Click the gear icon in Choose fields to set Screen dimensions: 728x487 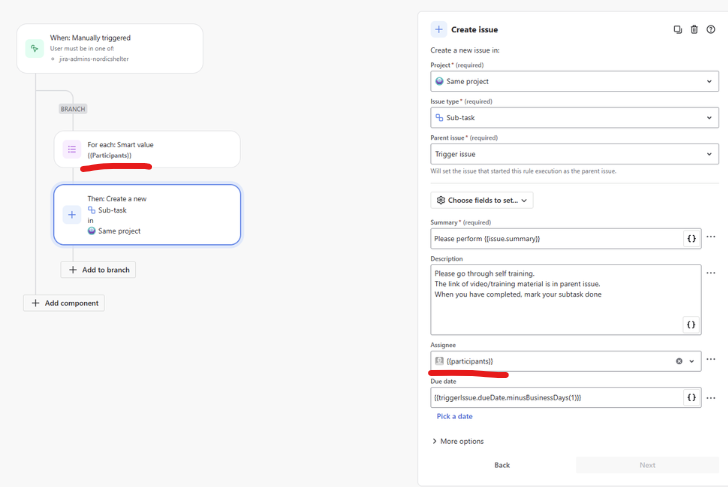(441, 200)
